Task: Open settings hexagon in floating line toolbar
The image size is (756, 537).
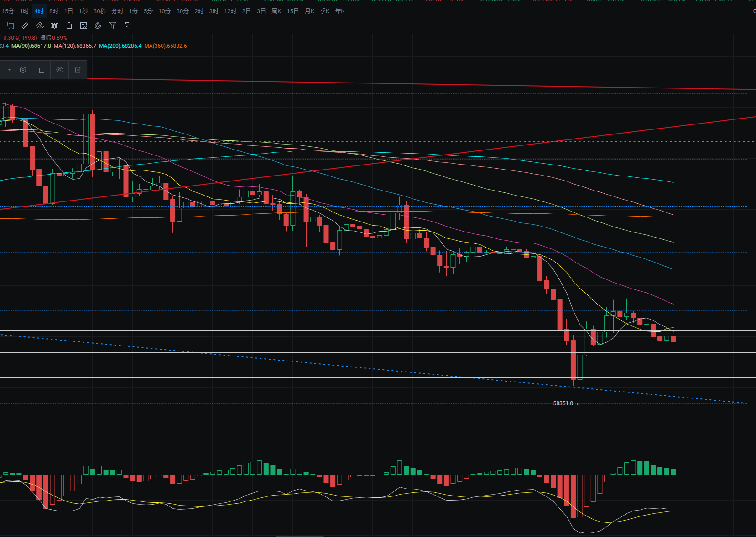Action: (x=23, y=70)
